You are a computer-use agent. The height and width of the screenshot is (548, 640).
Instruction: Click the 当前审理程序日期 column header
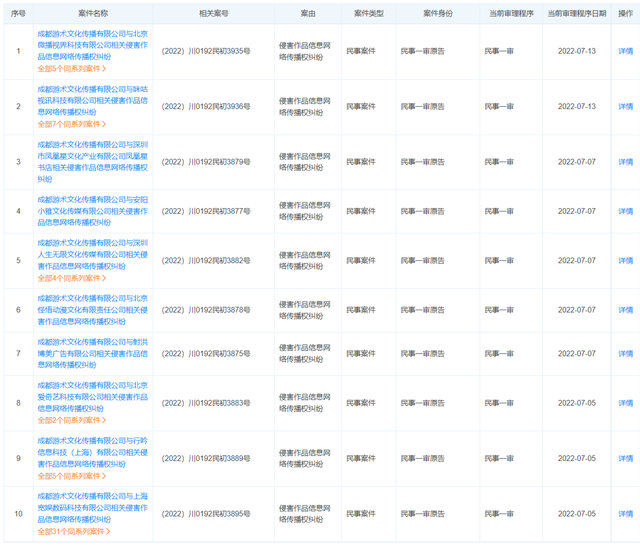click(576, 14)
